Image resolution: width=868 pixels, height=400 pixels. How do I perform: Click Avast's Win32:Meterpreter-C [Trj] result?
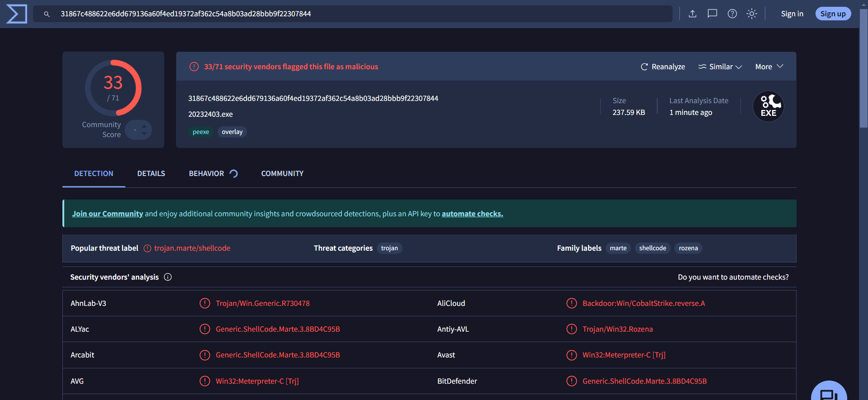pos(624,355)
